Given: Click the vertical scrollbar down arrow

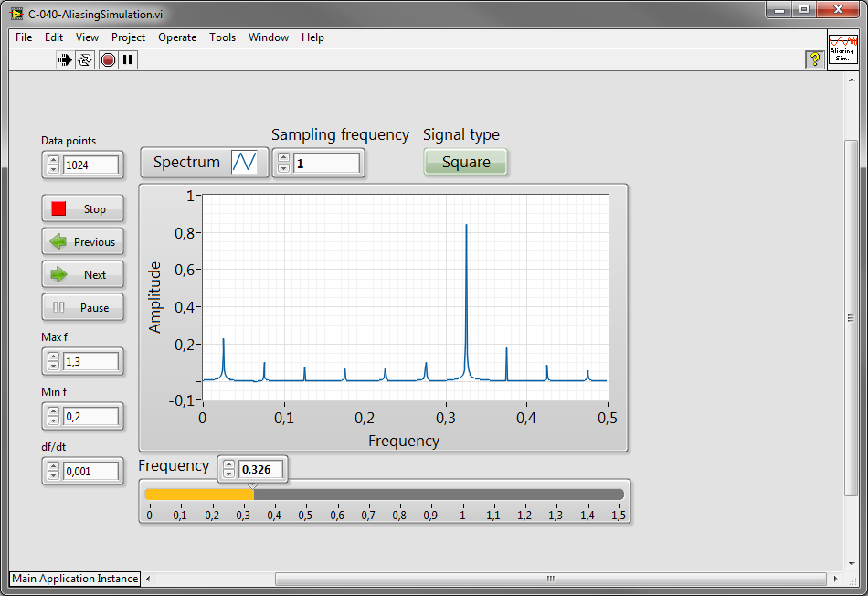Looking at the screenshot, I should pos(852,563).
